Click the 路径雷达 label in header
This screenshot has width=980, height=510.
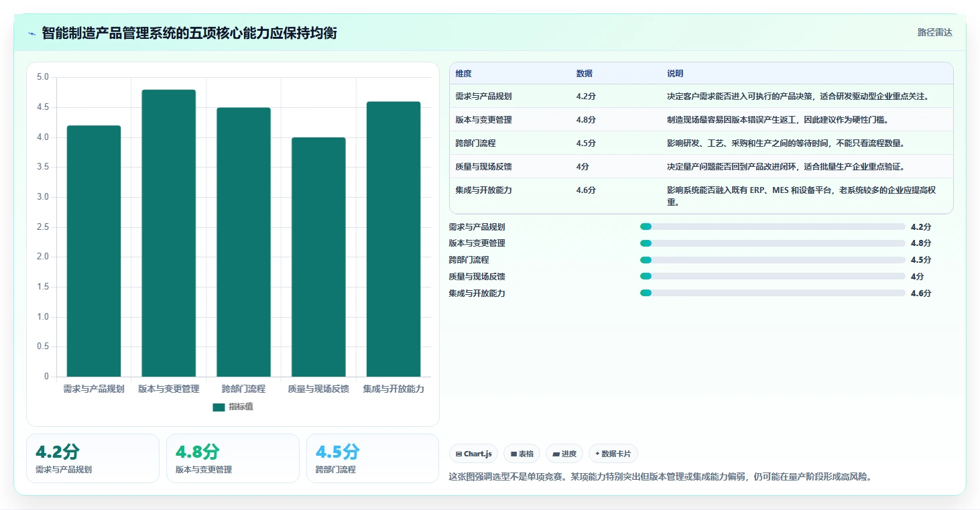934,32
